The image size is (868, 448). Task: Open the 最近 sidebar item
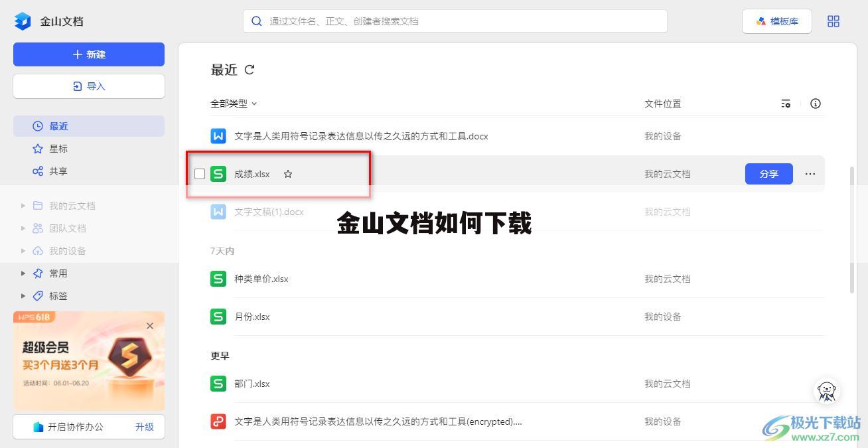click(x=89, y=126)
